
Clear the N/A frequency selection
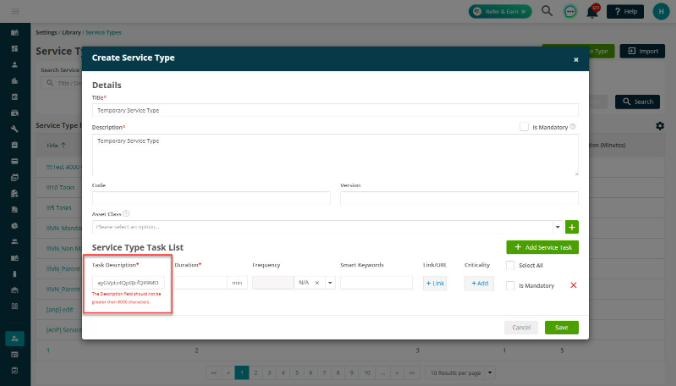click(x=317, y=283)
